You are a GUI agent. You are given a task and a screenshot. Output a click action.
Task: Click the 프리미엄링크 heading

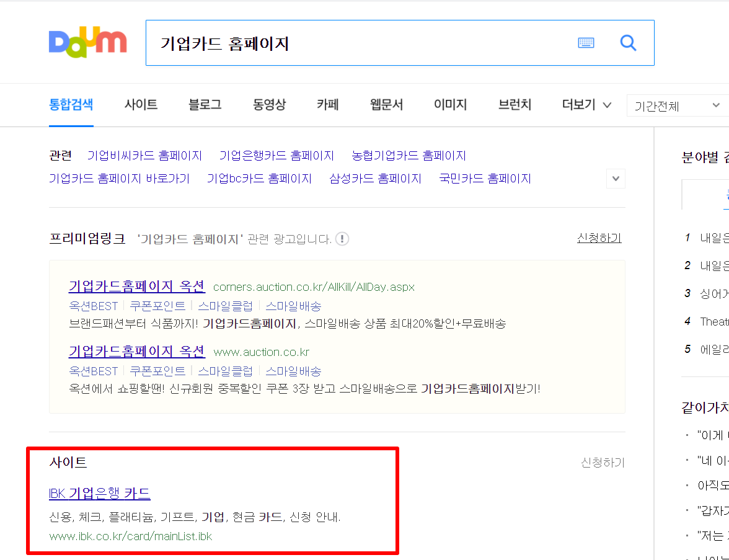pyautogui.click(x=87, y=239)
